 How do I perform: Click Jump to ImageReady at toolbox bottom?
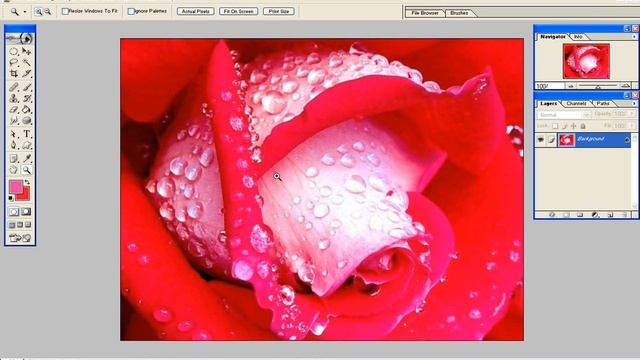[x=20, y=238]
